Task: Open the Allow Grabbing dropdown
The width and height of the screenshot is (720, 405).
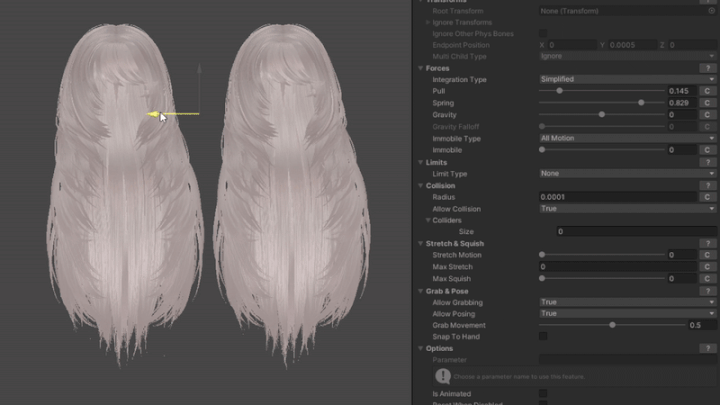Action: pos(627,302)
